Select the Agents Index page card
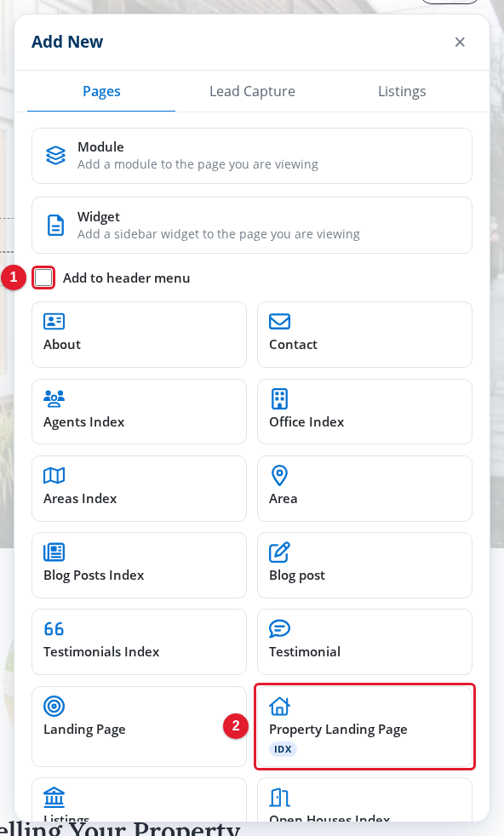The width and height of the screenshot is (504, 836). [x=140, y=411]
